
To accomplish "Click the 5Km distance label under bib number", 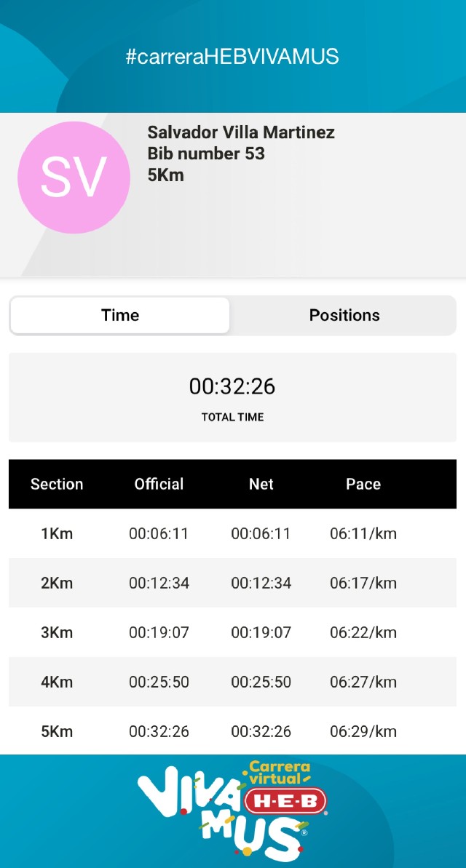I will pyautogui.click(x=165, y=175).
